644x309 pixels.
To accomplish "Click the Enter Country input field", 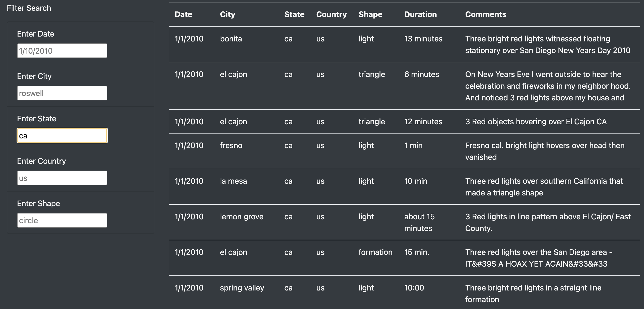I will tap(62, 178).
